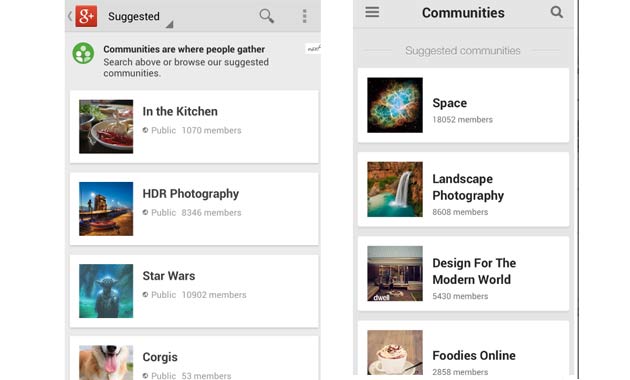Tap the green Communities circle icon
This screenshot has width=630, height=380.
pos(83,53)
